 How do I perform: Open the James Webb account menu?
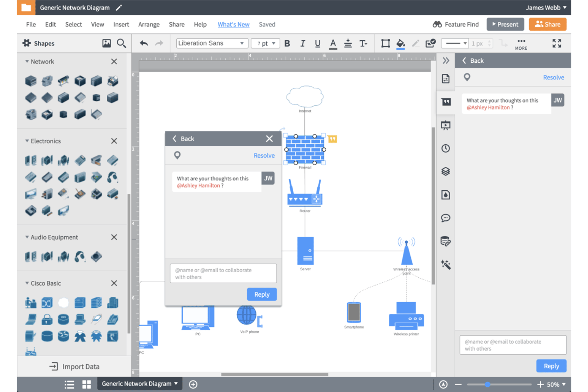point(546,8)
